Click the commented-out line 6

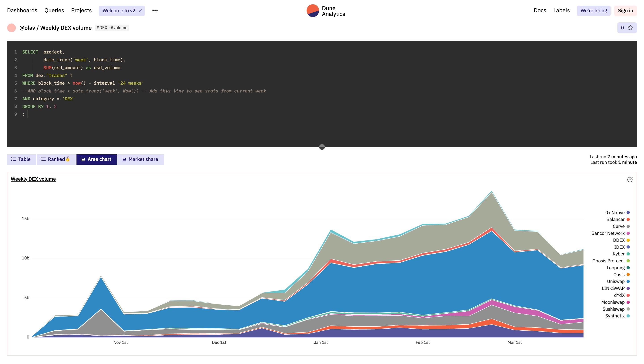tap(144, 91)
